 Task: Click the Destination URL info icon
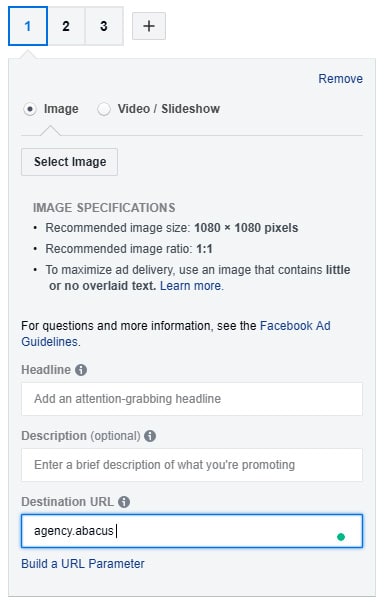(x=124, y=502)
